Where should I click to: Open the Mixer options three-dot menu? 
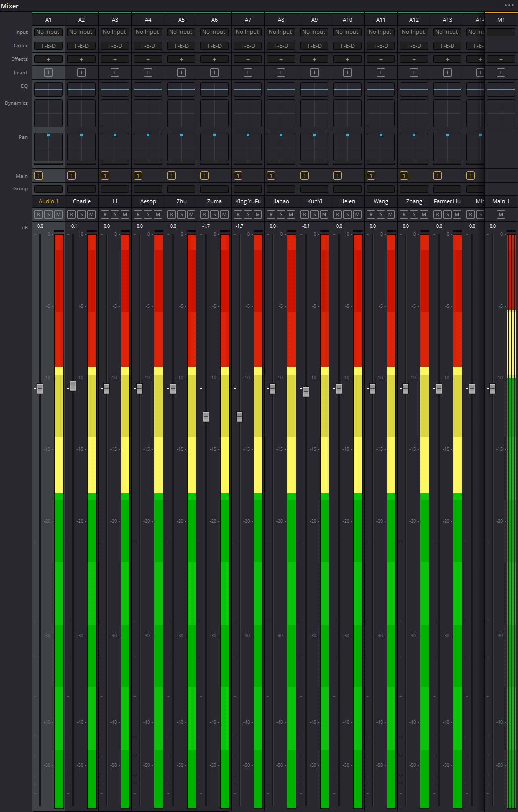click(509, 5)
